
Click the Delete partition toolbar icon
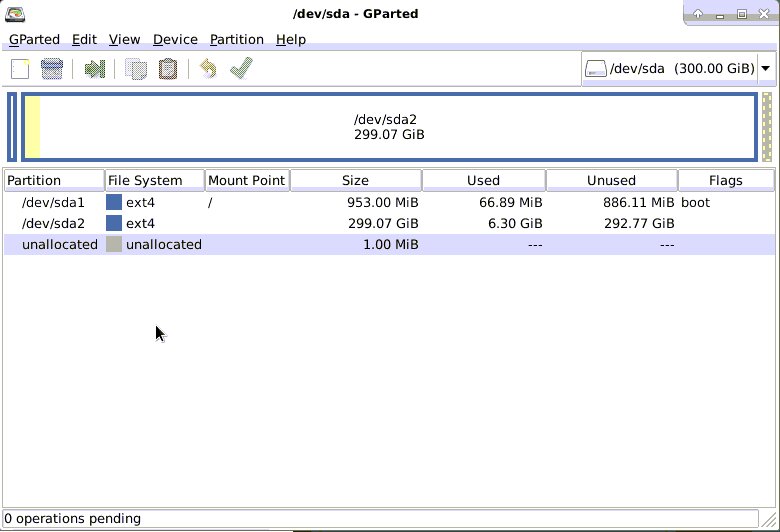(x=52, y=69)
